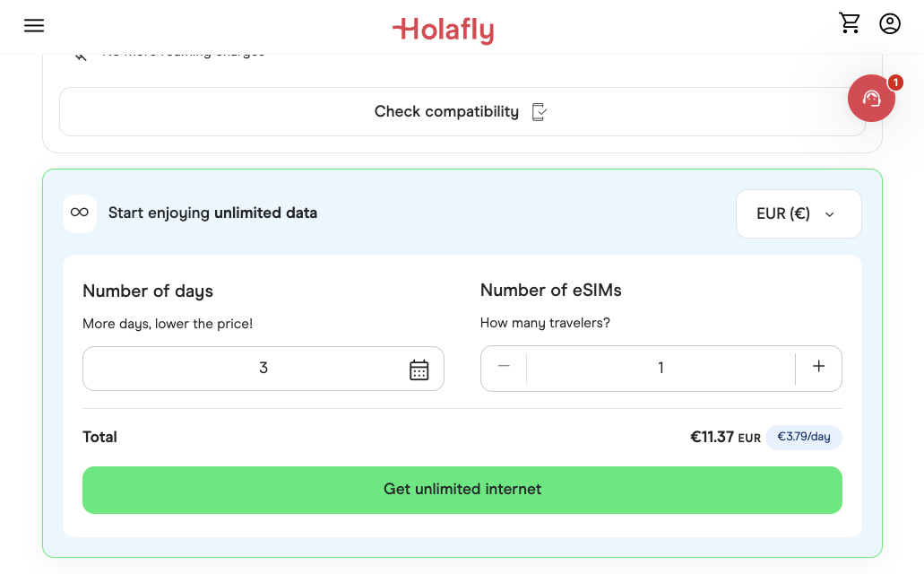Click the €3.79/day price badge
Image resolution: width=924 pixels, height=574 pixels.
pos(803,438)
